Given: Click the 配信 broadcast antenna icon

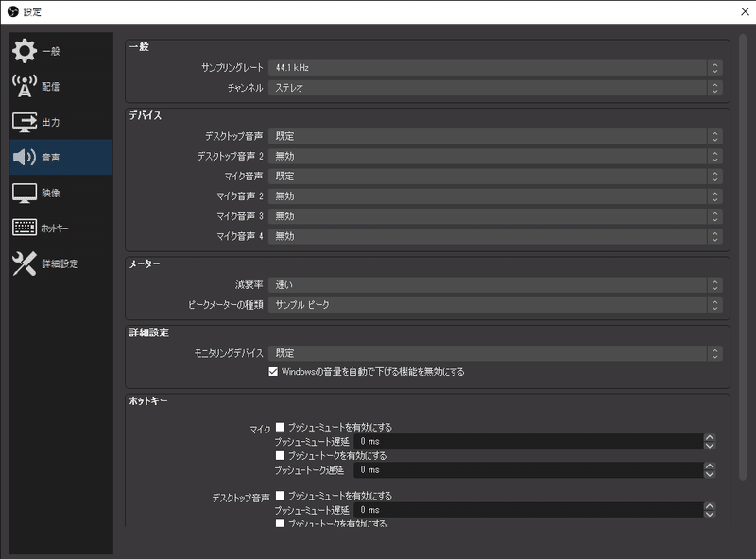Looking at the screenshot, I should (x=26, y=87).
